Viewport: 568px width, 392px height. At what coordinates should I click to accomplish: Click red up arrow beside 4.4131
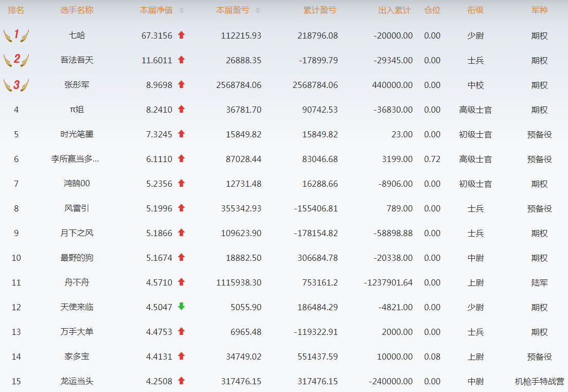pyautogui.click(x=182, y=356)
